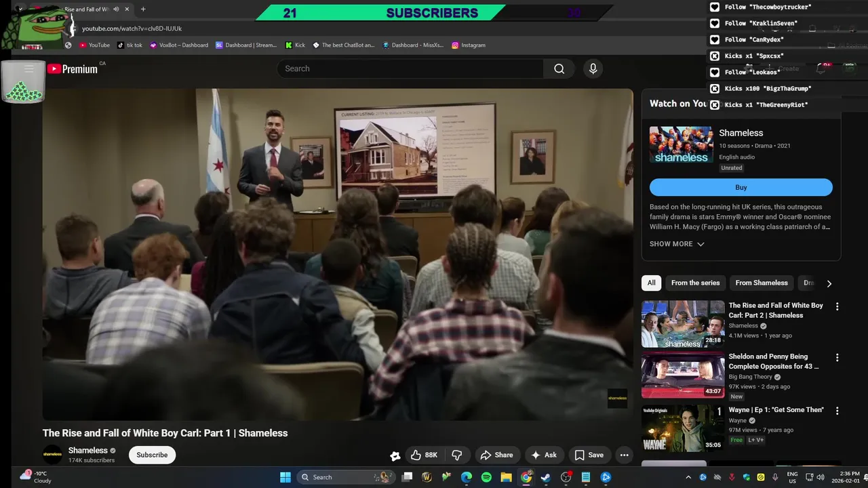Open Microsoft Edge from taskbar
The height and width of the screenshot is (488, 868).
pyautogui.click(x=467, y=477)
